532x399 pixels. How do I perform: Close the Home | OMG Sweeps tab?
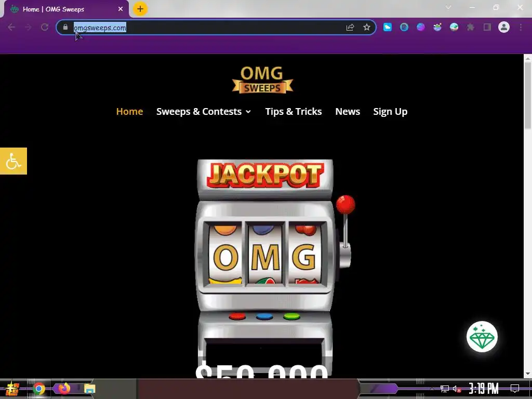point(121,9)
